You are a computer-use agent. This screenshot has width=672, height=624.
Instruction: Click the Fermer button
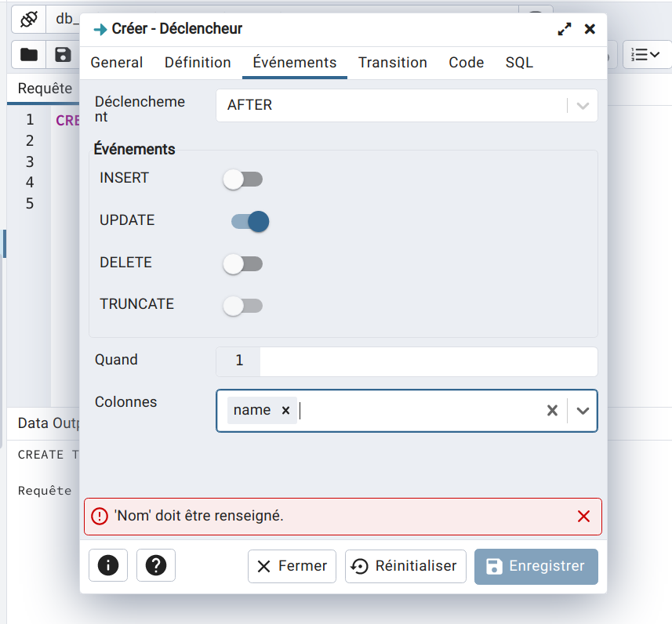[x=292, y=566]
